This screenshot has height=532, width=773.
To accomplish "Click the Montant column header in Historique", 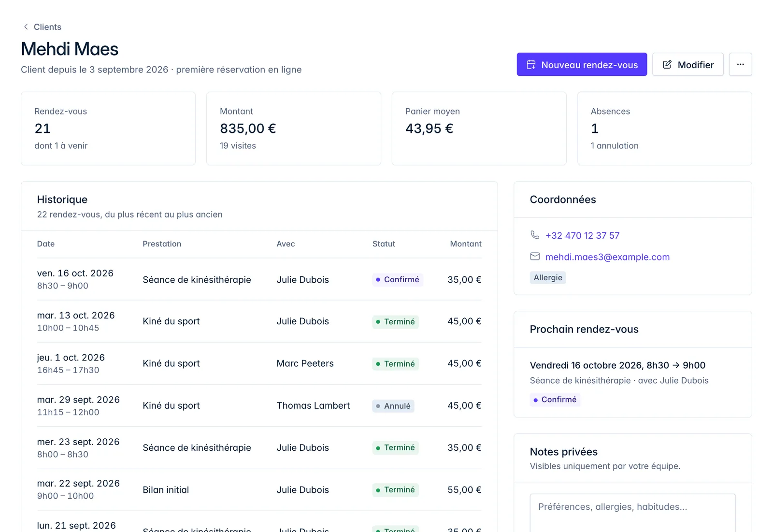I will pyautogui.click(x=466, y=244).
